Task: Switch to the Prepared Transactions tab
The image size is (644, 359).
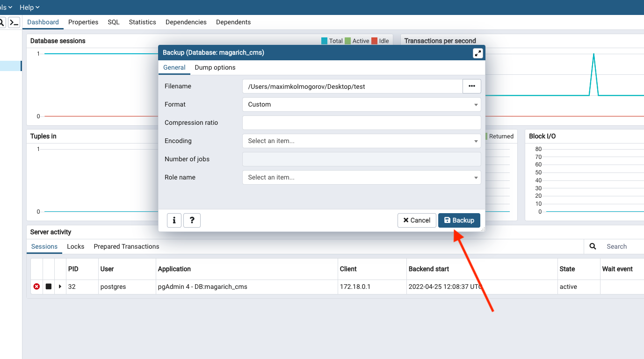Action: tap(126, 246)
